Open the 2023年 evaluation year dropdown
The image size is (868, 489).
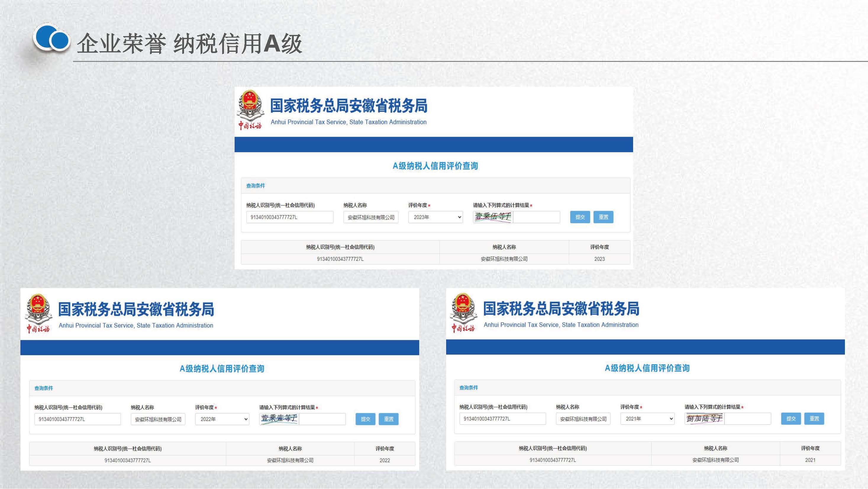pyautogui.click(x=435, y=217)
